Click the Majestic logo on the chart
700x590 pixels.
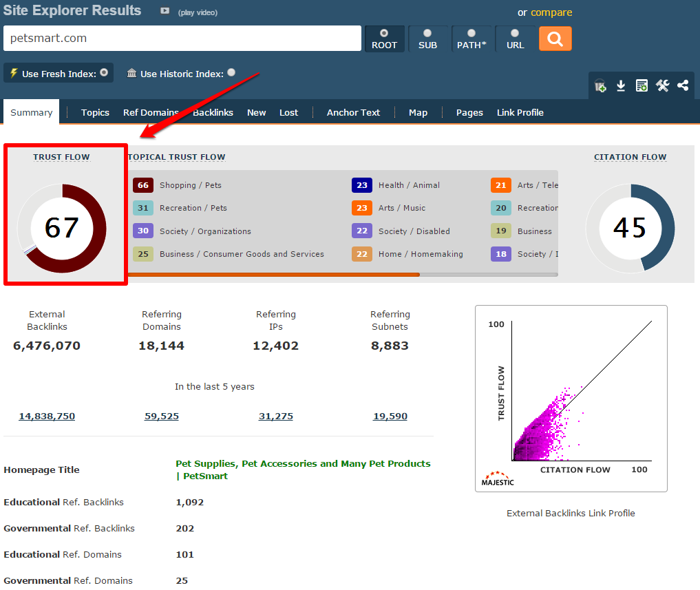point(498,478)
